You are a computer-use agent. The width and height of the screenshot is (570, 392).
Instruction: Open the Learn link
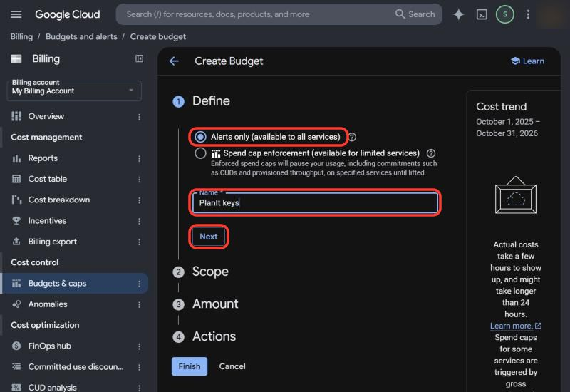tap(527, 61)
